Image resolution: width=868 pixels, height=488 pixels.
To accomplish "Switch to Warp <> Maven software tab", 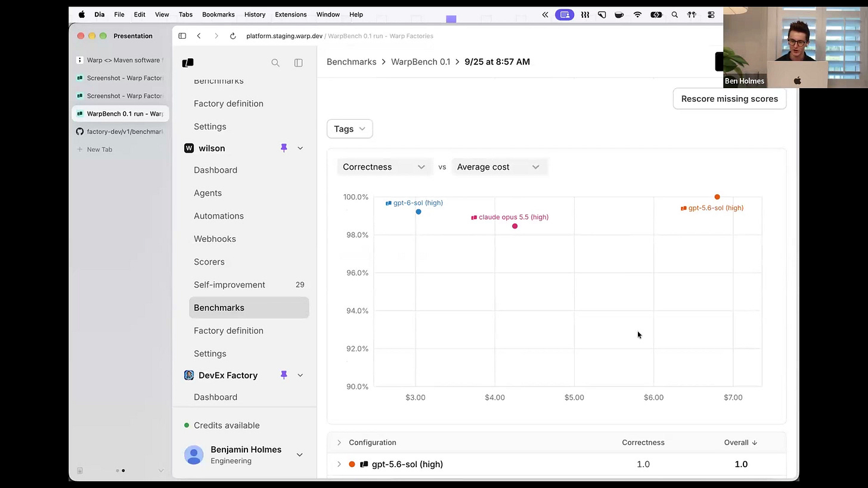I will pos(120,60).
